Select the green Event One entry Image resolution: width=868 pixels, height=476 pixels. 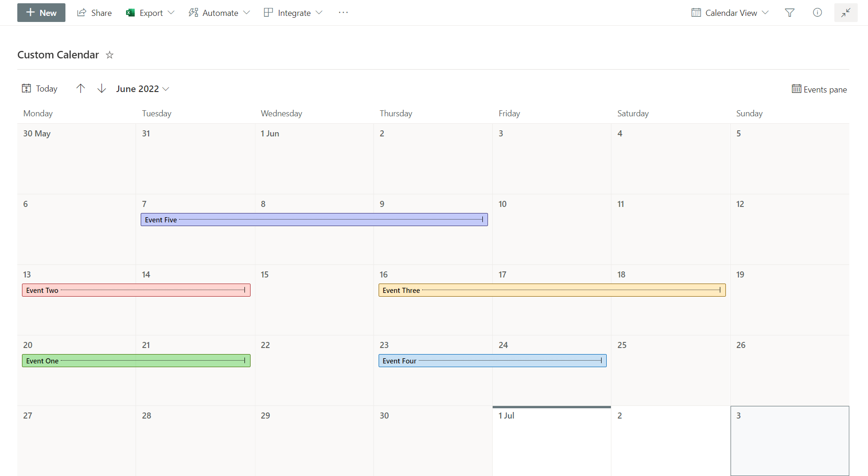[x=136, y=361]
